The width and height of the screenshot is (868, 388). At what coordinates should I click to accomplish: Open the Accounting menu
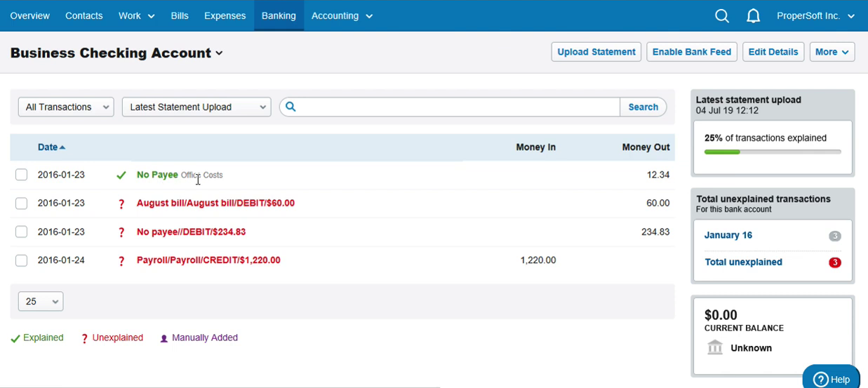342,15
